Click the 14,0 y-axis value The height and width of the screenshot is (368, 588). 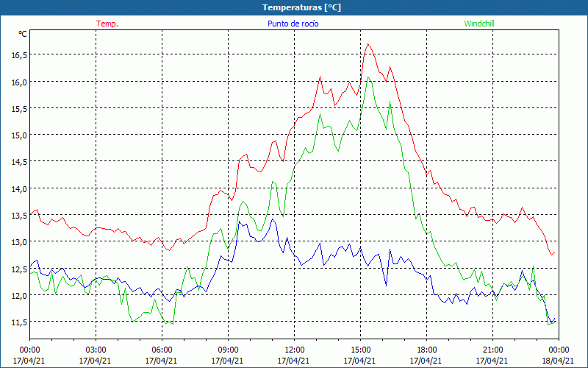click(x=19, y=189)
